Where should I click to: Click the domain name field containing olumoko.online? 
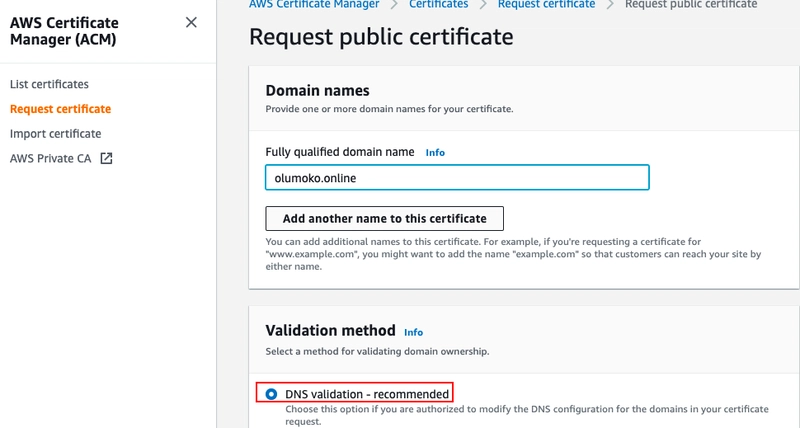coord(457,177)
